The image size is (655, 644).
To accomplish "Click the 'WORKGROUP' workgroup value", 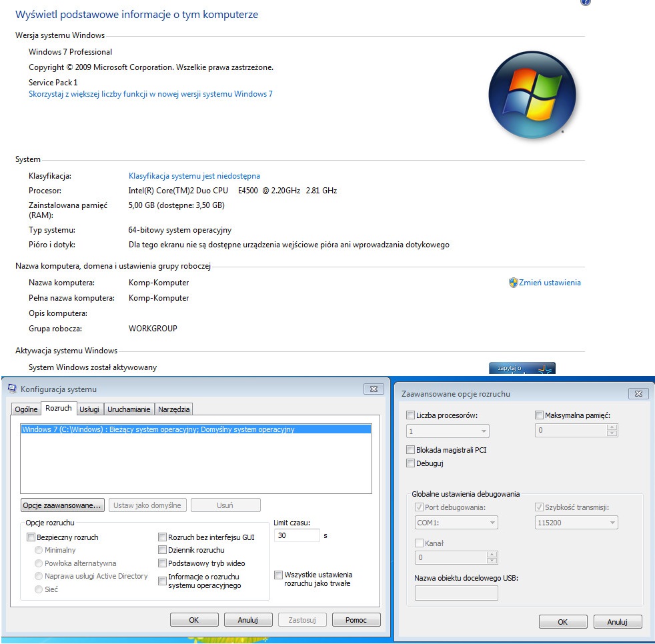I will pos(153,328).
